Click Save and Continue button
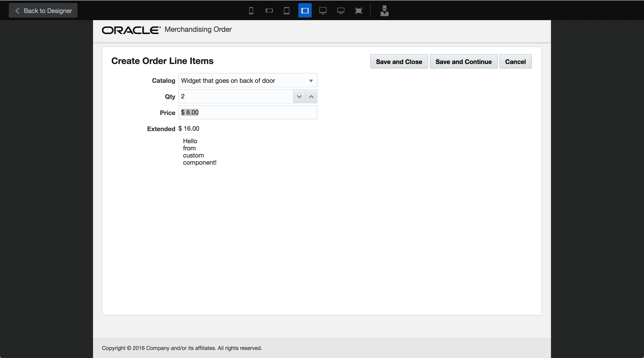Screen dimensions: 644x358 click(x=464, y=62)
